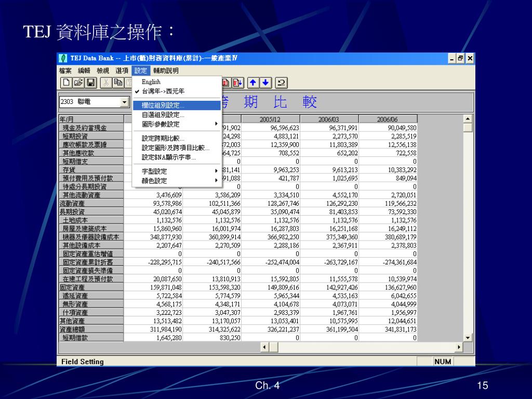Choose English in the 設定 menu
The height and width of the screenshot is (399, 532).
point(177,82)
